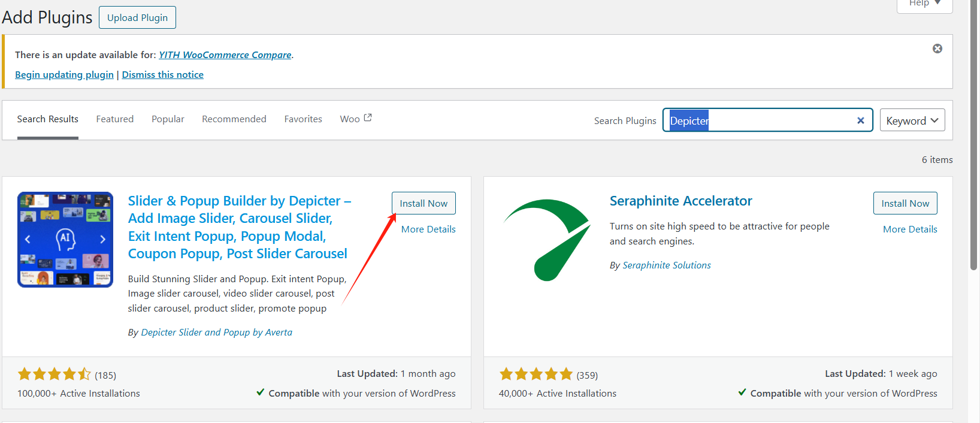This screenshot has height=423, width=980.
Task: Install the Seraphinite Accelerator plugin
Action: tap(905, 203)
